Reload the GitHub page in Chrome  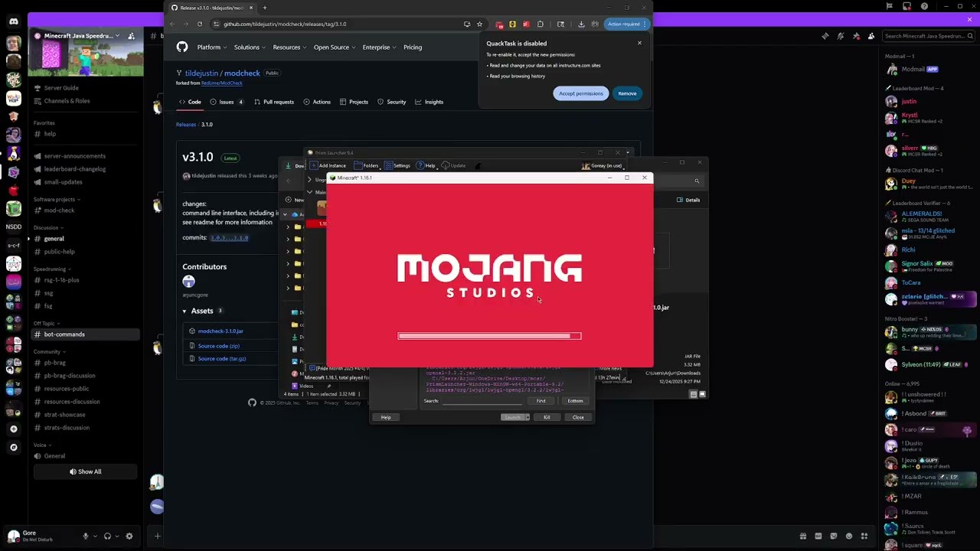point(200,24)
